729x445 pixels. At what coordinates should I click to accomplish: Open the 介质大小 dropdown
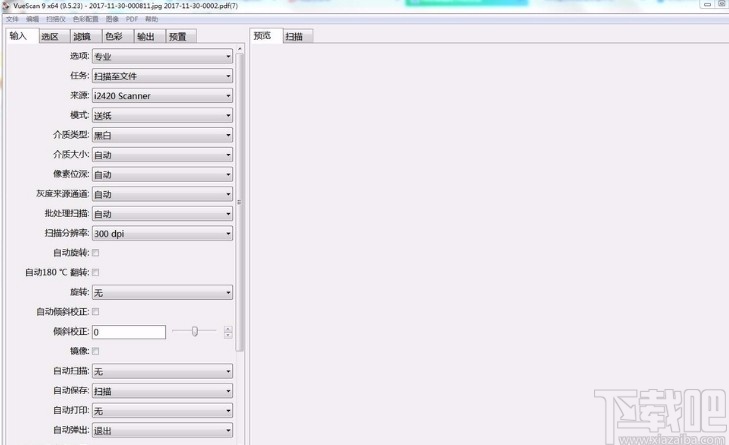(x=162, y=154)
